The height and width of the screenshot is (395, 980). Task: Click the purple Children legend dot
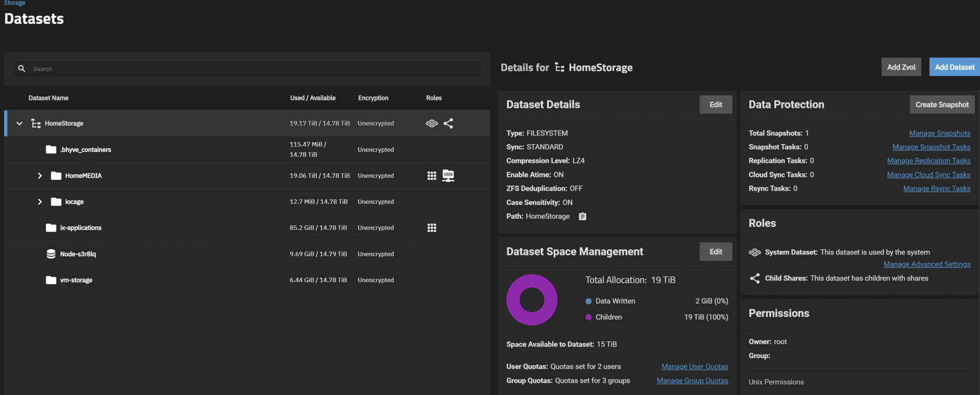pyautogui.click(x=589, y=317)
